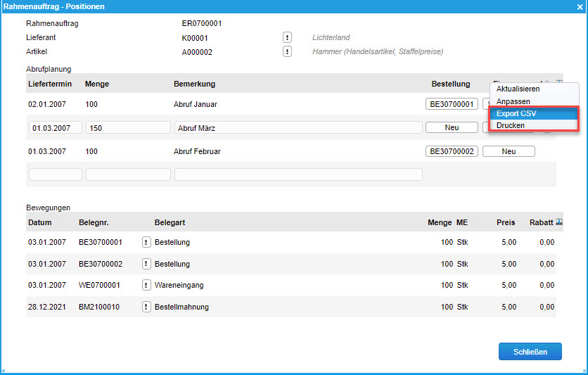
Task: Click Neu button in Abruf März row
Action: click(452, 127)
